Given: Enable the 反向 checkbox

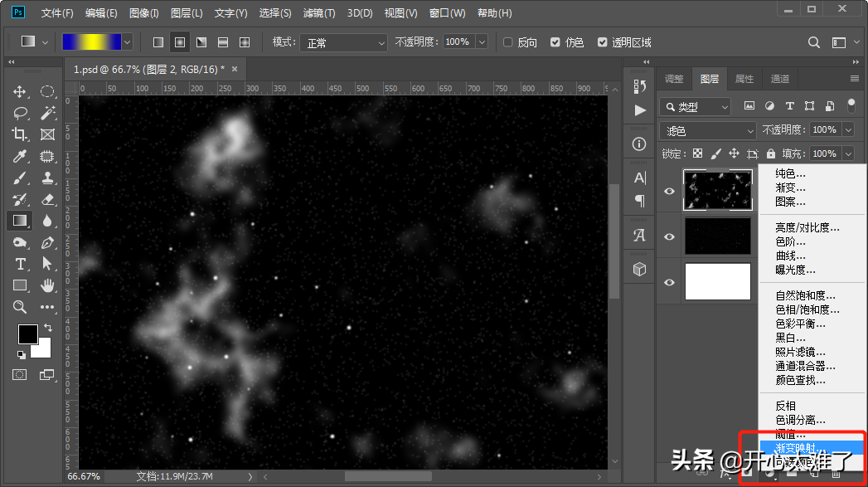Looking at the screenshot, I should (x=508, y=42).
